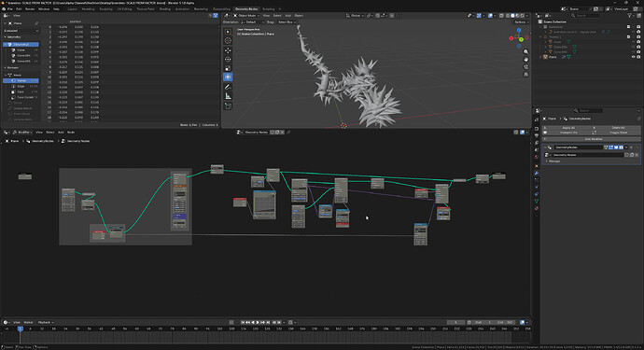Click the green Y axis viewport gizmo
644x350 pixels.
[521, 39]
